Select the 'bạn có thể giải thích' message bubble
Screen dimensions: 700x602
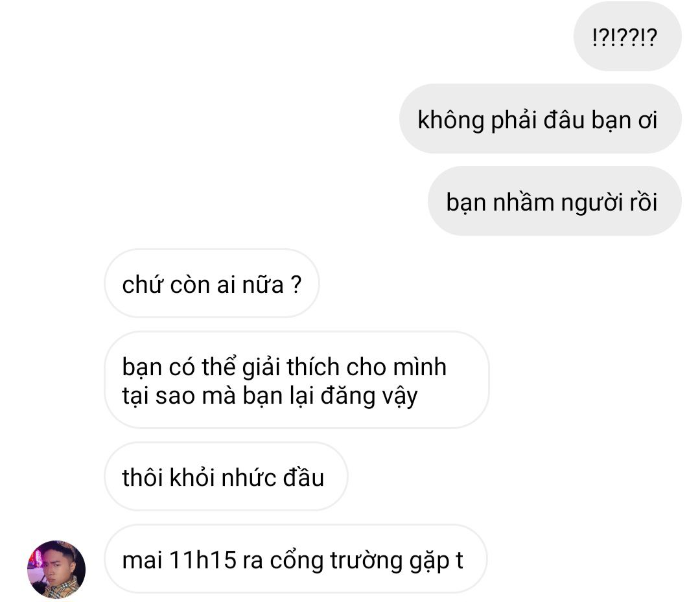coord(296,380)
